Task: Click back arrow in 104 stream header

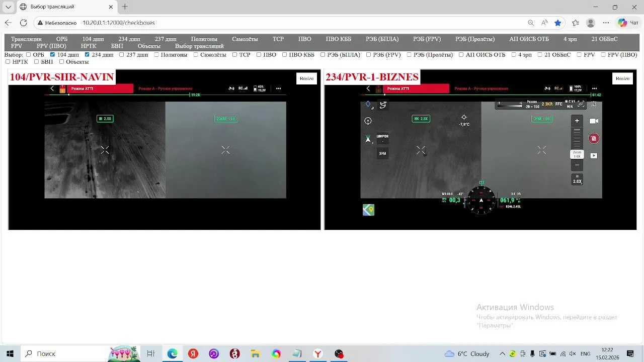Action: point(52,88)
